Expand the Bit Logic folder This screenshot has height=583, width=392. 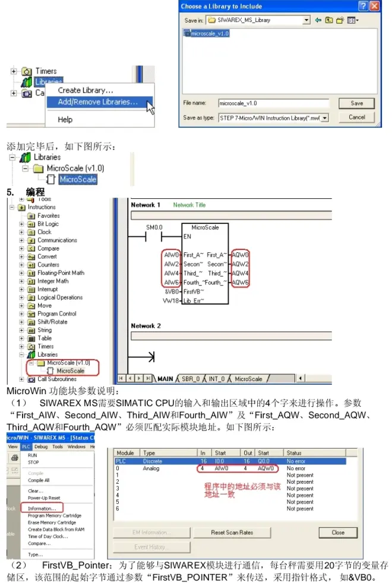click(21, 224)
